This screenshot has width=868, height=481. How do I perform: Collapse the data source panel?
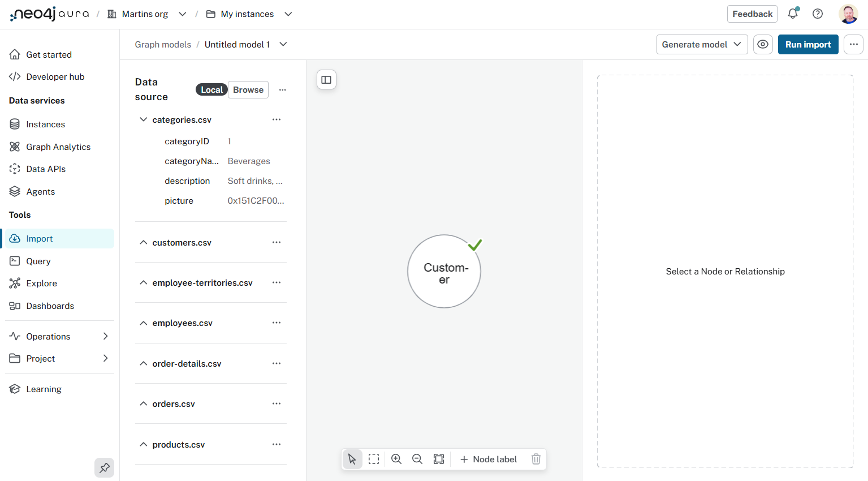tap(326, 79)
